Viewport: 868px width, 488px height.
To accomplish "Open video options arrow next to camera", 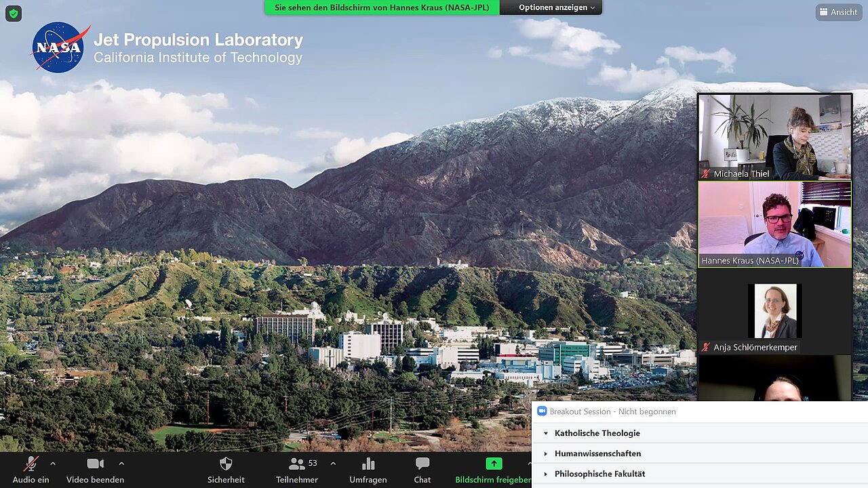I will 121,464.
